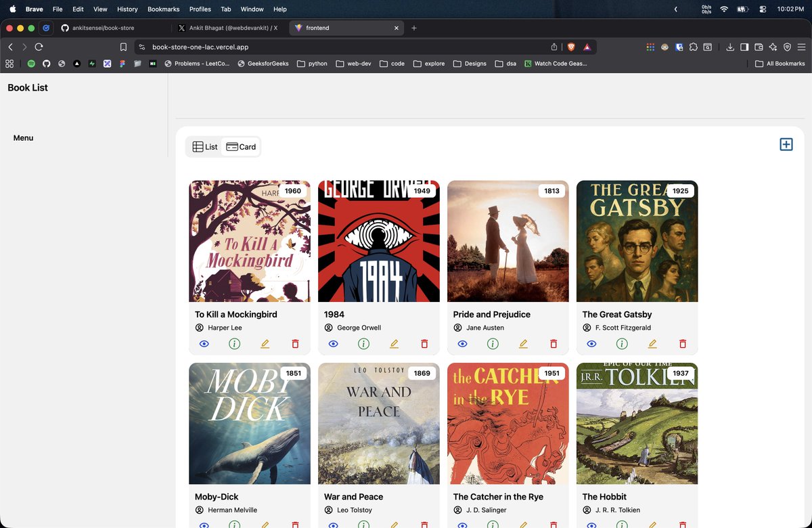The height and width of the screenshot is (528, 812).
Task: Expand the code bookmarks folder
Action: pos(392,64)
